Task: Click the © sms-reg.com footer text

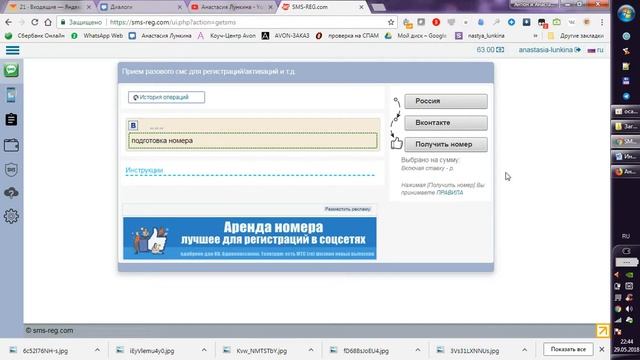Action: (49, 330)
